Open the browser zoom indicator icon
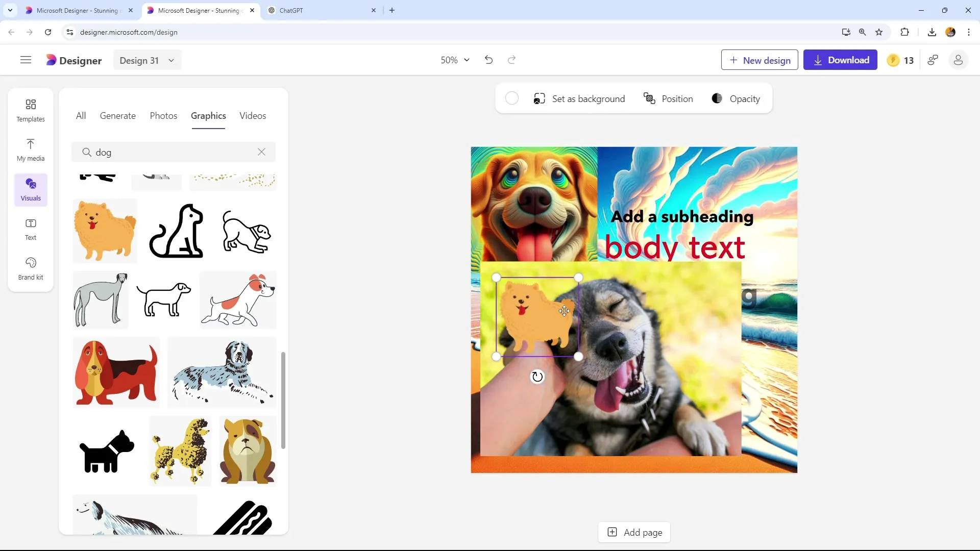Screen dimensions: 980x551 click(863, 32)
